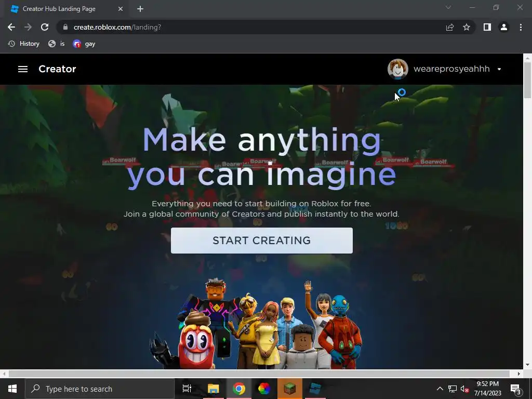Expand the weareprosyeahhh account dropdown arrow
Image resolution: width=532 pixels, height=399 pixels.
pyautogui.click(x=499, y=69)
